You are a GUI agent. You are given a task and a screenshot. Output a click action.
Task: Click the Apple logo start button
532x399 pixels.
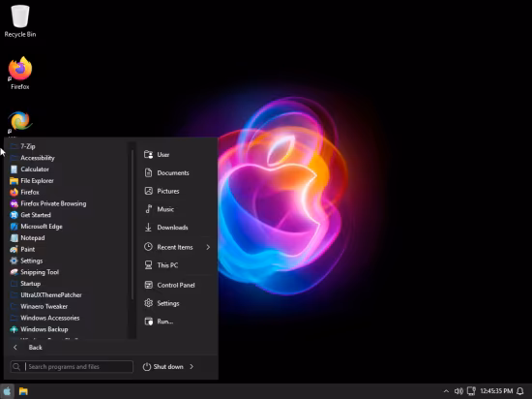coord(7,391)
